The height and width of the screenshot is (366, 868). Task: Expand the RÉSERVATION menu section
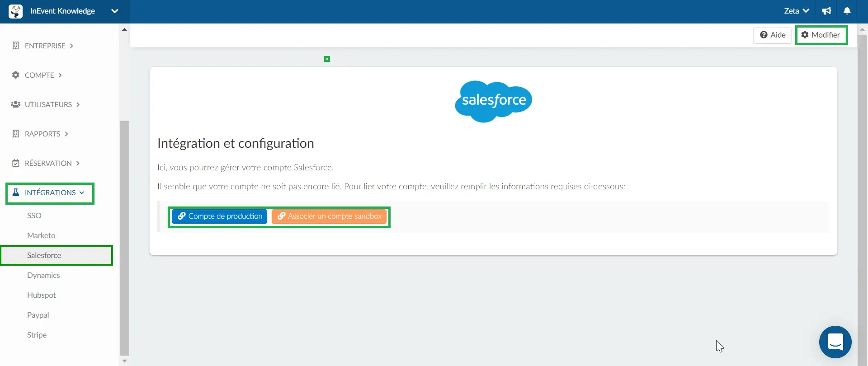(46, 163)
